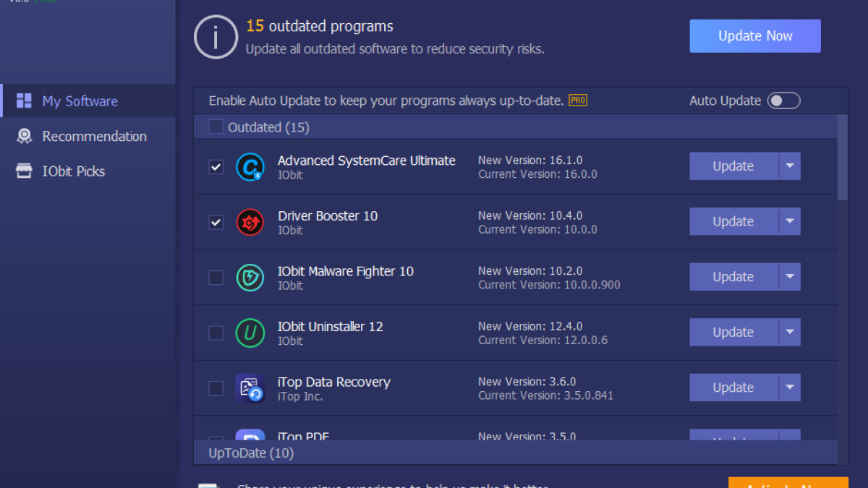The image size is (868, 488).
Task: Switch to My Software in the sidebar
Action: click(x=80, y=101)
